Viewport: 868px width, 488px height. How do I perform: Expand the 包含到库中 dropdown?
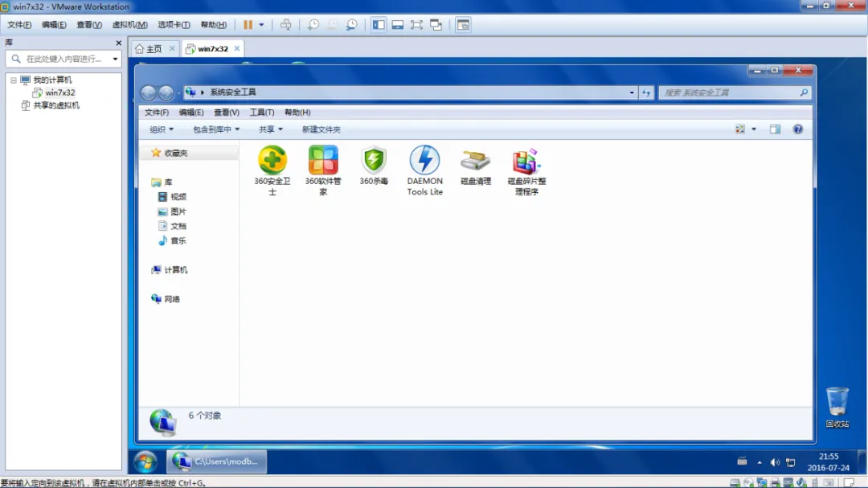[216, 129]
